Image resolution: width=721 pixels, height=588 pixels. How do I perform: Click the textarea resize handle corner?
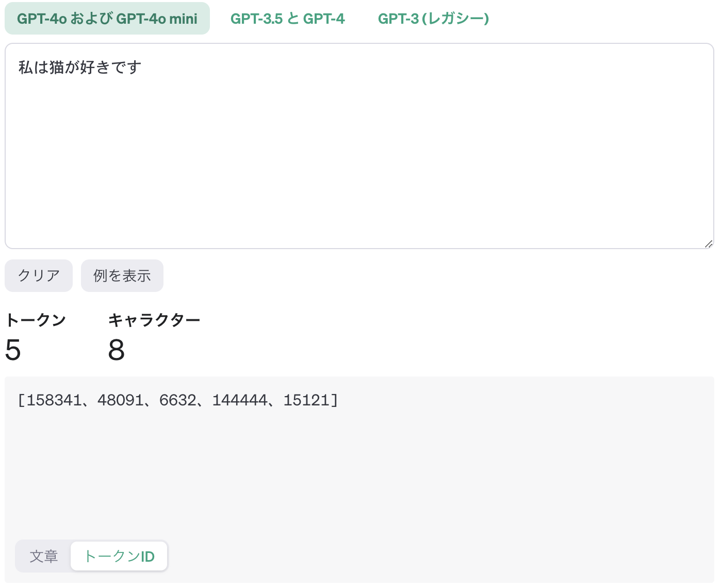(x=709, y=244)
